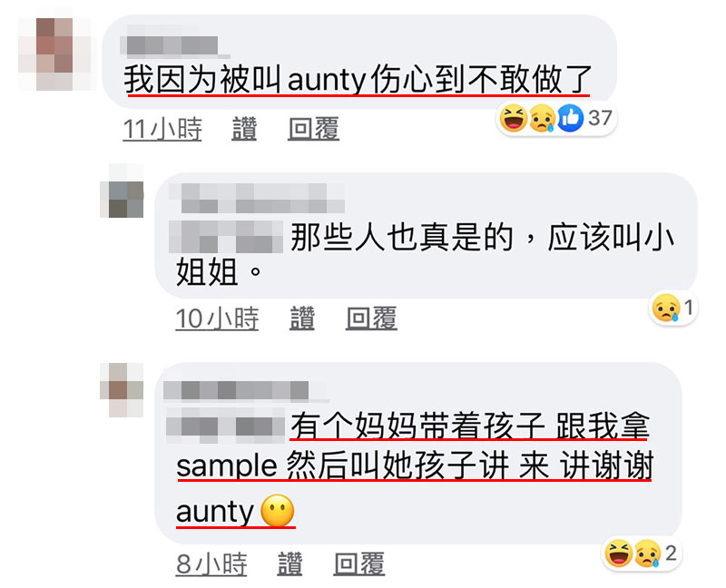Open the 10小時 timestamp link
The image size is (726, 588).
tap(217, 318)
